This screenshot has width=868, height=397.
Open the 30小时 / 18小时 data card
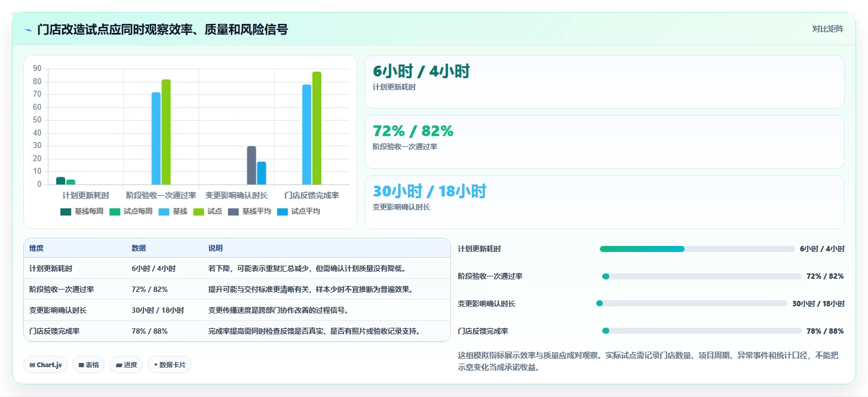pyautogui.click(x=605, y=202)
